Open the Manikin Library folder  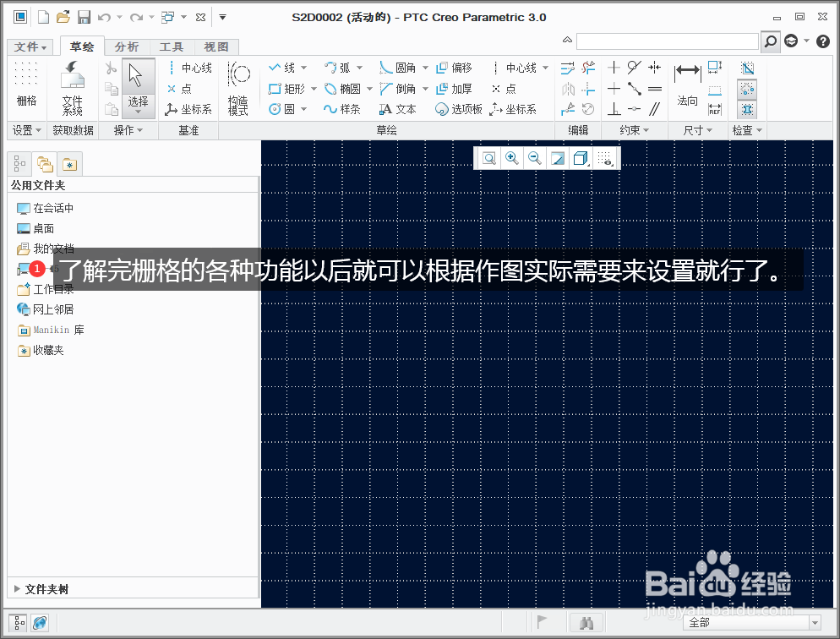pos(51,330)
